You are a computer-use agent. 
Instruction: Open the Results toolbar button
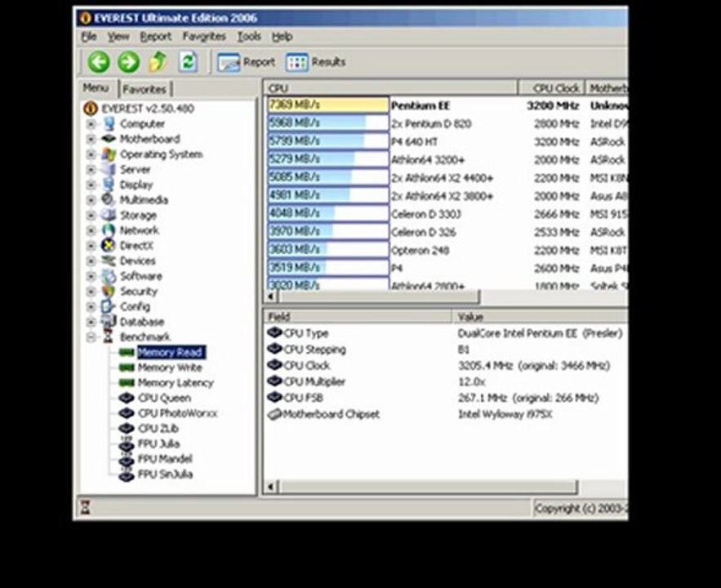[x=315, y=62]
